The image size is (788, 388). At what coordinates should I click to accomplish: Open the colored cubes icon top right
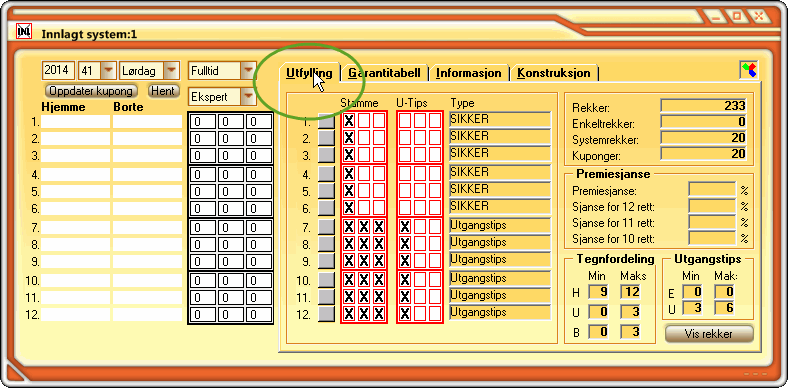(x=749, y=70)
